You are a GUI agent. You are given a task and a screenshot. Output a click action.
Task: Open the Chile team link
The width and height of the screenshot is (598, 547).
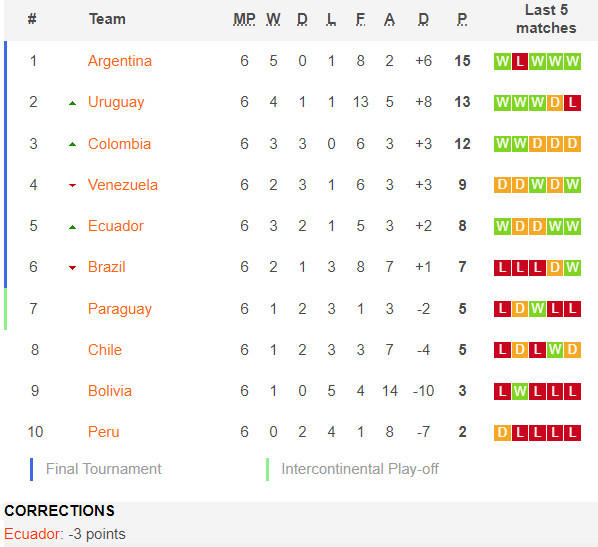click(x=105, y=350)
